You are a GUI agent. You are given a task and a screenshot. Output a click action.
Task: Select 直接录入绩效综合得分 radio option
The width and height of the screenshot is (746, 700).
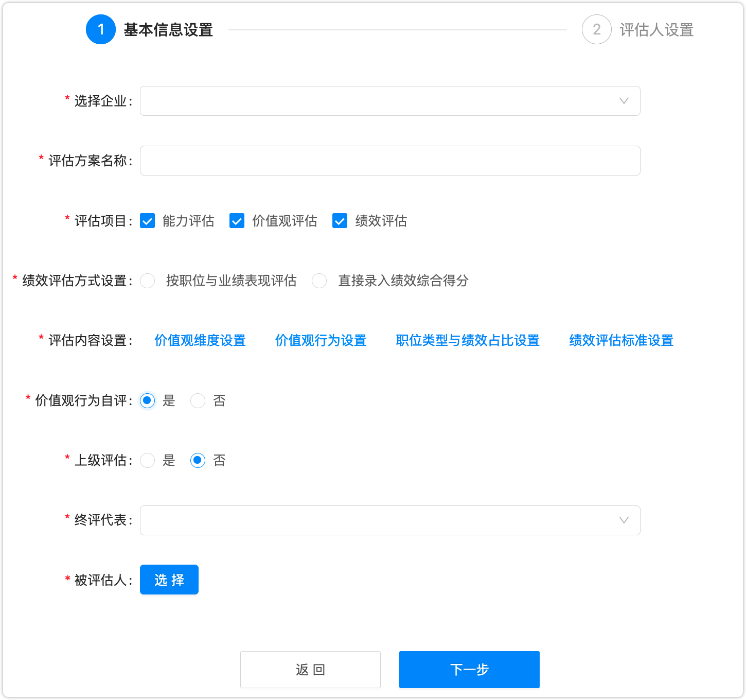click(319, 281)
